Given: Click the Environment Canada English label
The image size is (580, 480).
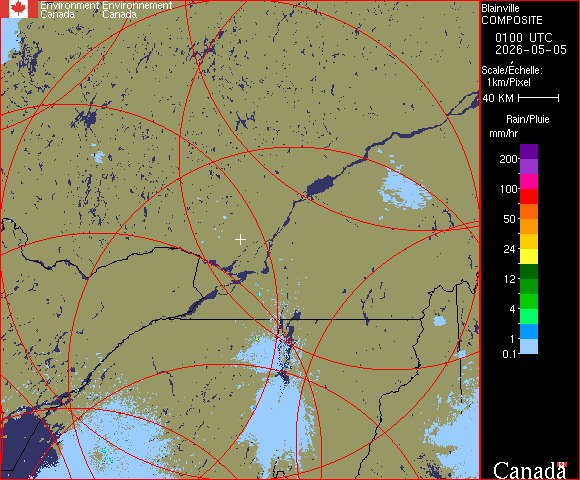Looking at the screenshot, I should [70, 10].
